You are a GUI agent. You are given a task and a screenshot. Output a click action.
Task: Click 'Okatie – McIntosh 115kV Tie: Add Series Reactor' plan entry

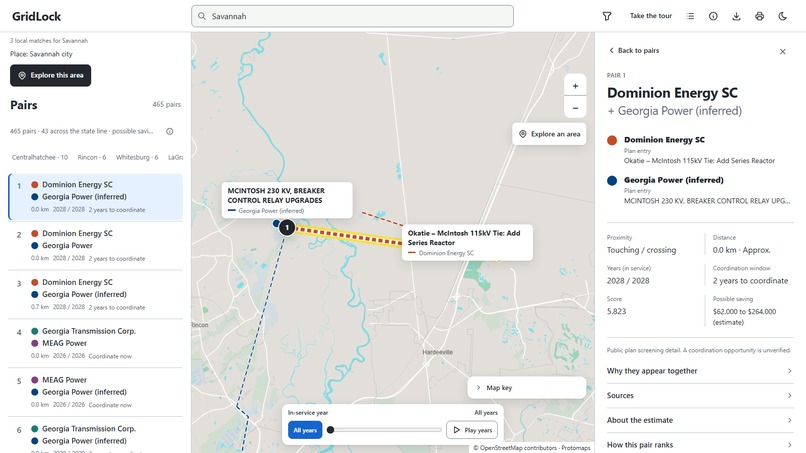coord(699,160)
